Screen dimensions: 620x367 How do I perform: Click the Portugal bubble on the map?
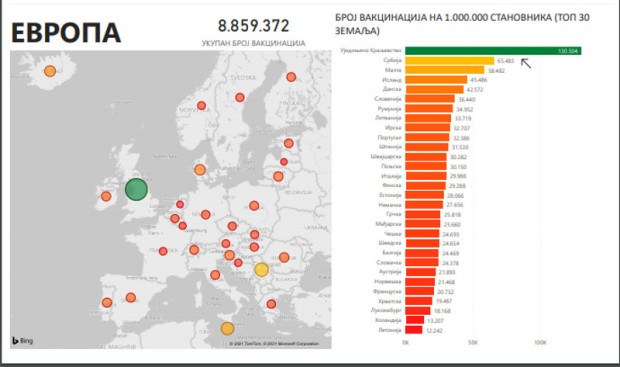click(x=107, y=303)
